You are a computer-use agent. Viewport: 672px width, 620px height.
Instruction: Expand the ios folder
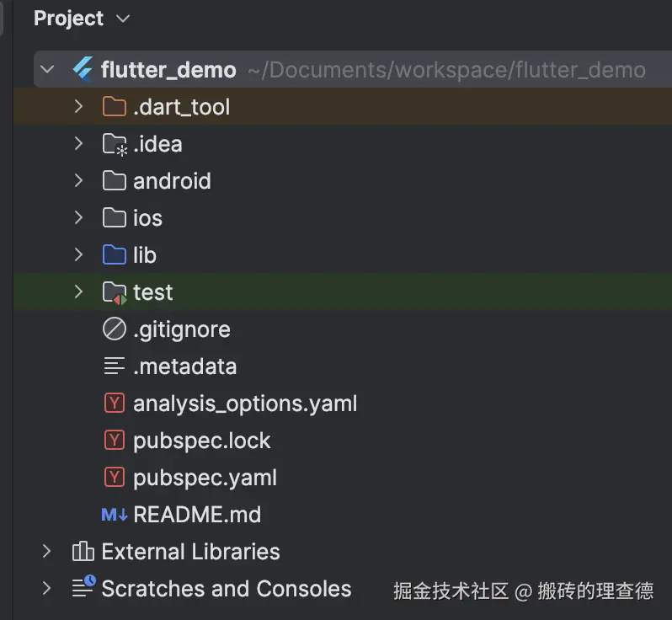(78, 218)
